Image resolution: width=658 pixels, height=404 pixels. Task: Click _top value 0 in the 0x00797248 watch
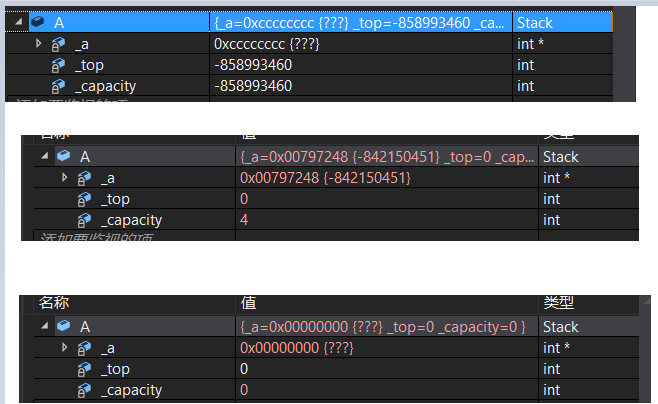(244, 198)
